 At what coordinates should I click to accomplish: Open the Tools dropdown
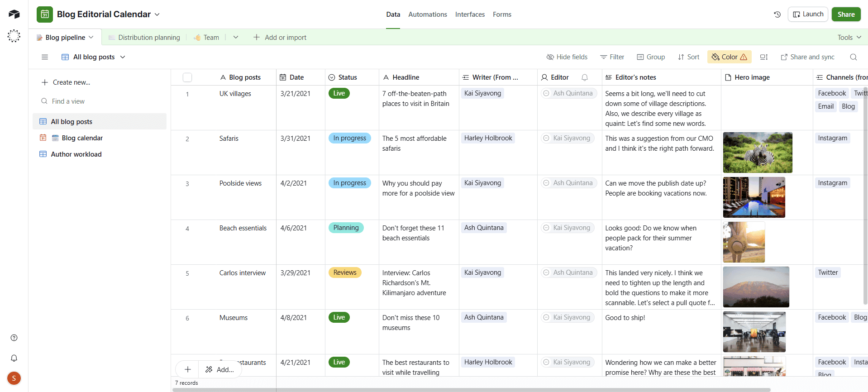pyautogui.click(x=849, y=38)
